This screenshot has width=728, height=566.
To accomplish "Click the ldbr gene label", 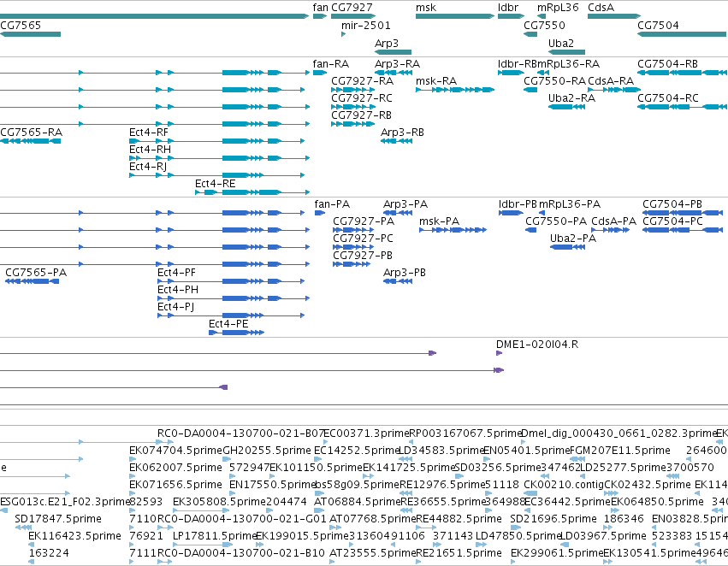I will tap(508, 8).
